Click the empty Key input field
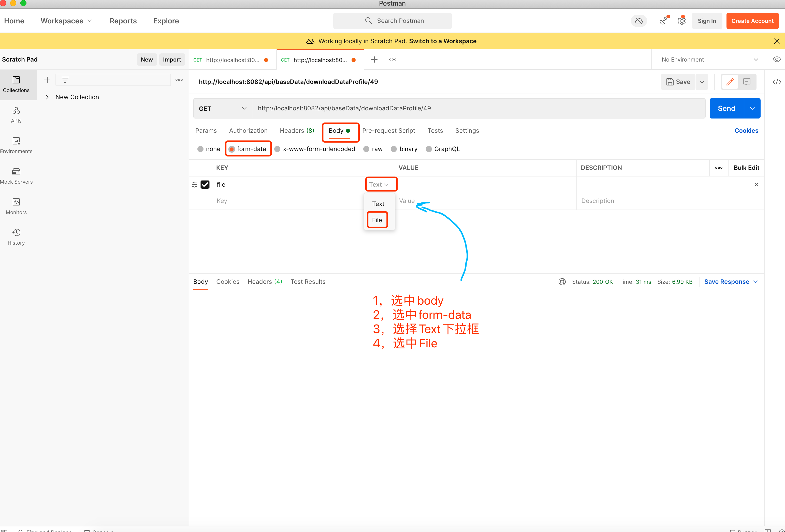 (303, 201)
